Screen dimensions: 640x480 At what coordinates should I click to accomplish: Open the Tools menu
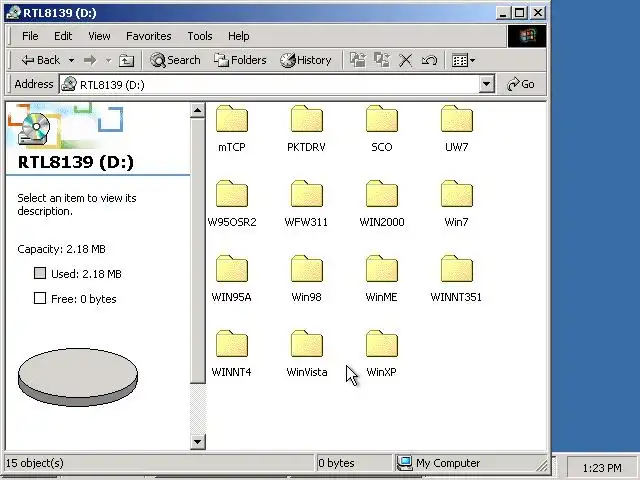click(200, 36)
